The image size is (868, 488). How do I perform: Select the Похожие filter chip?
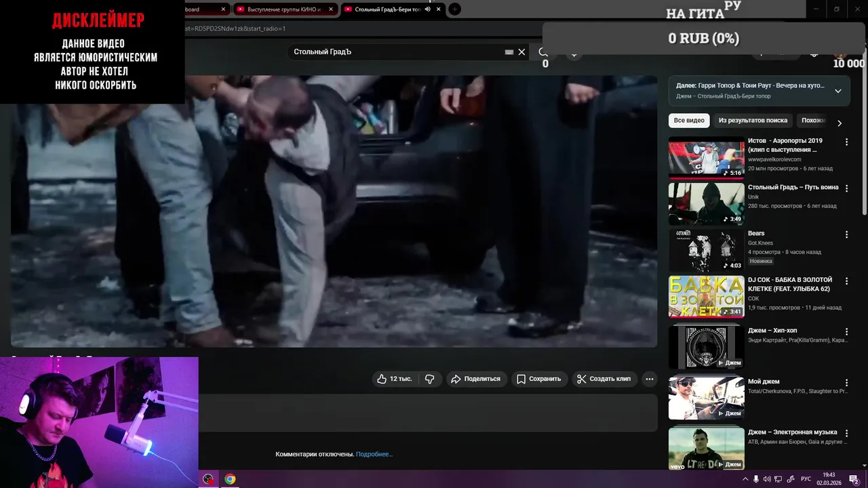pos(814,121)
